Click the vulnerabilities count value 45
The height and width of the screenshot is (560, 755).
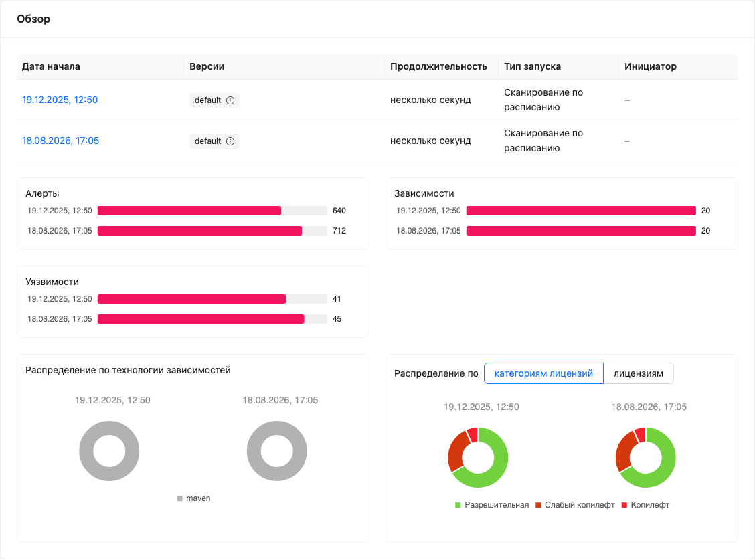pos(337,320)
